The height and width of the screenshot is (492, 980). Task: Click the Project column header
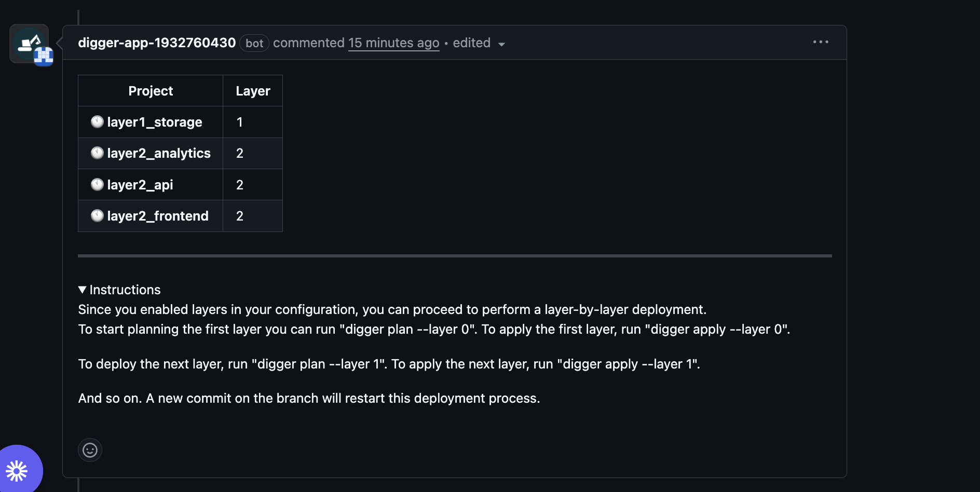click(151, 91)
